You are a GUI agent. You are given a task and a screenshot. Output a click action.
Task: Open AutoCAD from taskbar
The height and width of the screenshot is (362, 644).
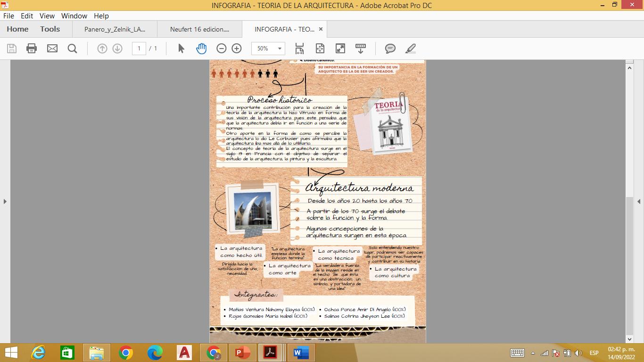pos(184,353)
